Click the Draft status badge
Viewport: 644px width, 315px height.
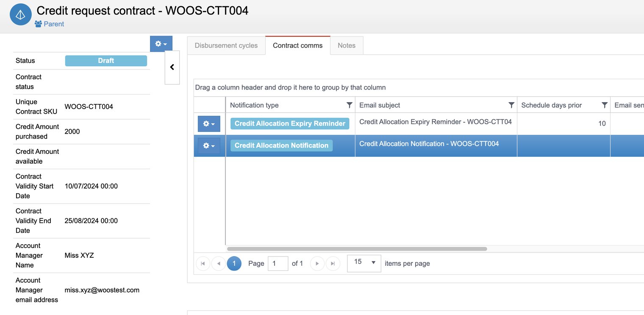tap(106, 61)
